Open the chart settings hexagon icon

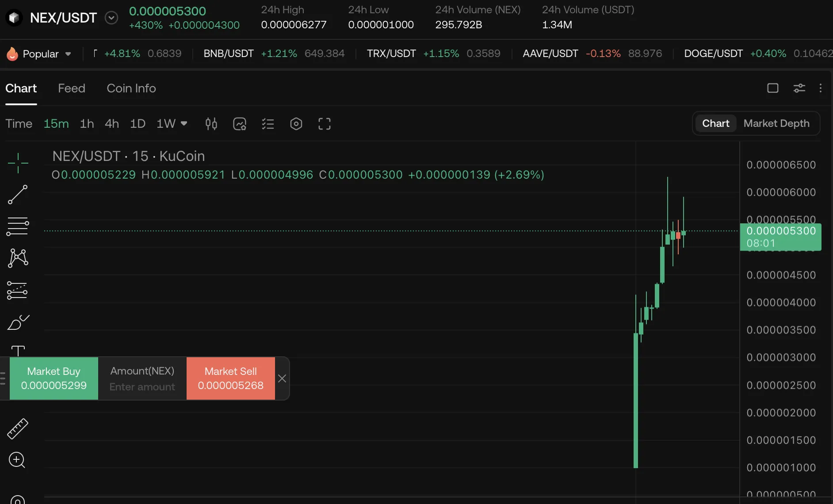coord(296,124)
